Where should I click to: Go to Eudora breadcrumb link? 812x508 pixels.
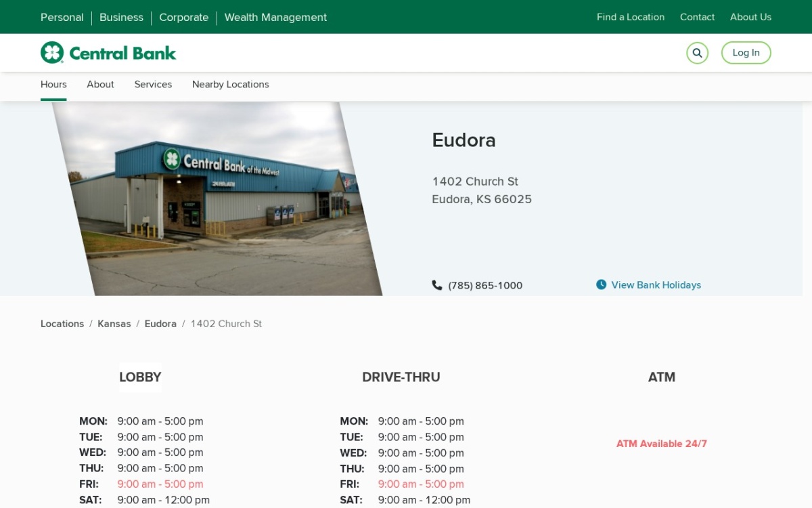tap(160, 324)
